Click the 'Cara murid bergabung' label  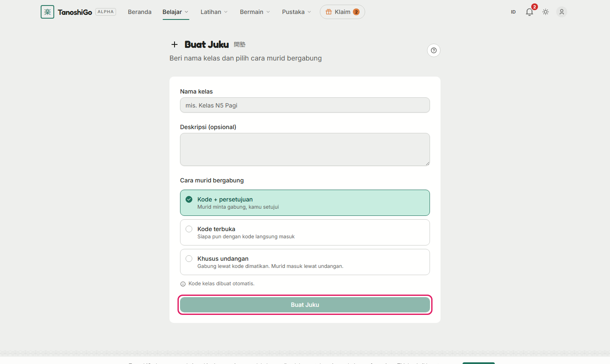tap(212, 180)
